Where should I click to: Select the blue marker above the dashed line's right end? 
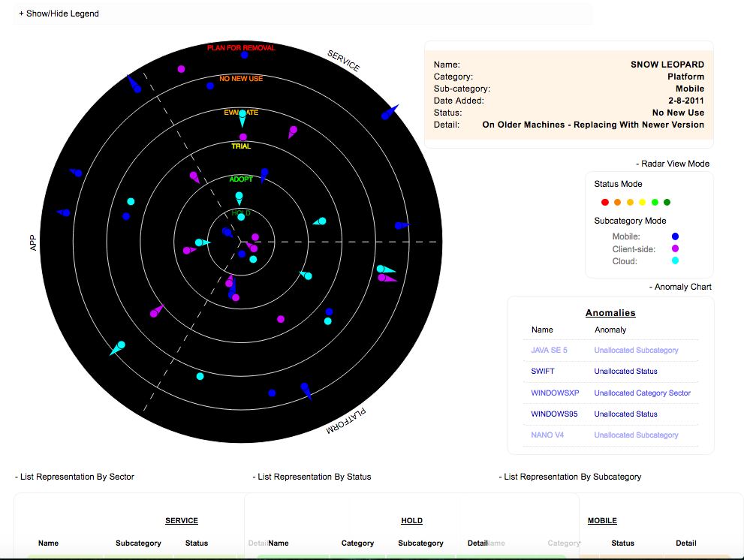pyautogui.click(x=402, y=226)
